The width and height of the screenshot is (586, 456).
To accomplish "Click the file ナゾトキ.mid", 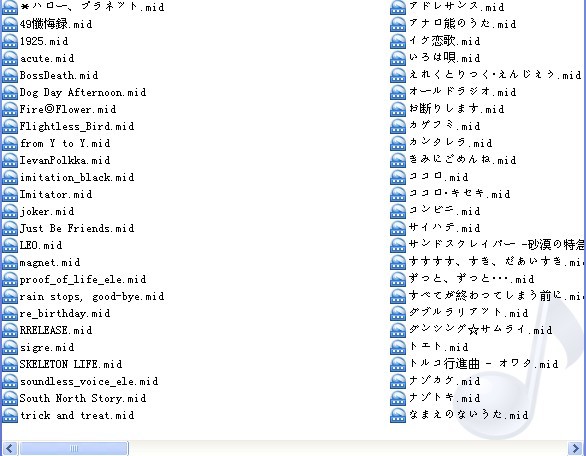I will tap(444, 398).
